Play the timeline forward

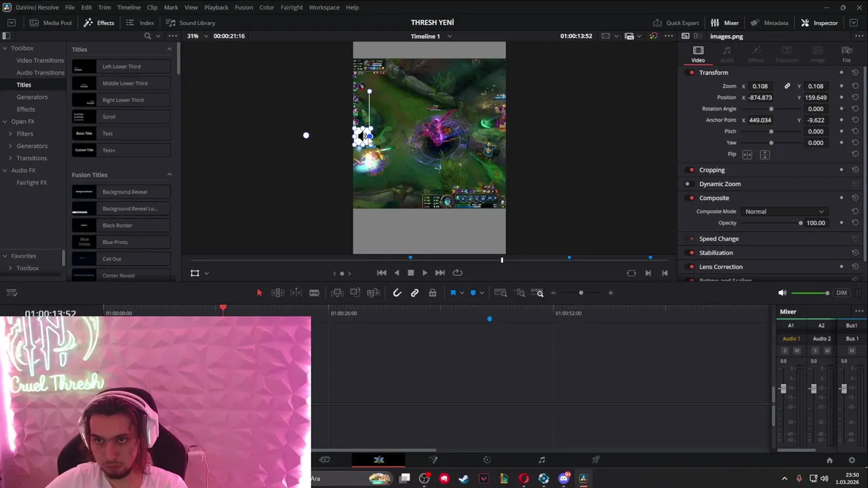[425, 272]
